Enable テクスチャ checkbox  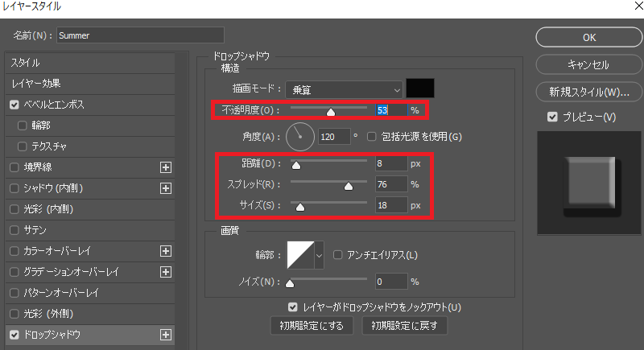(23, 146)
